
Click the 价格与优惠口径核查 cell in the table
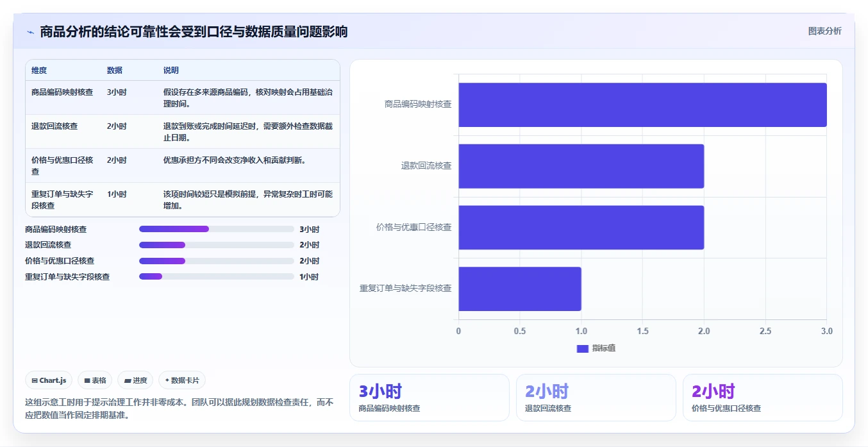[62, 166]
